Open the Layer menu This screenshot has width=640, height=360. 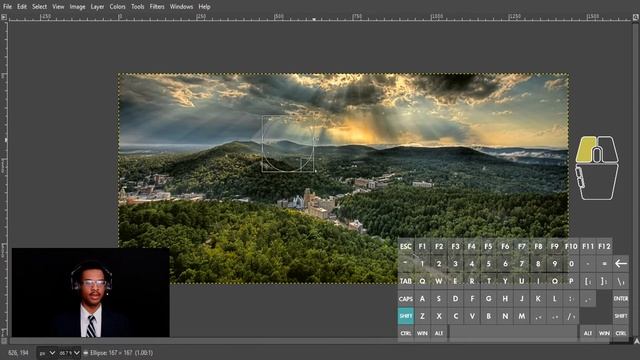[x=97, y=7]
